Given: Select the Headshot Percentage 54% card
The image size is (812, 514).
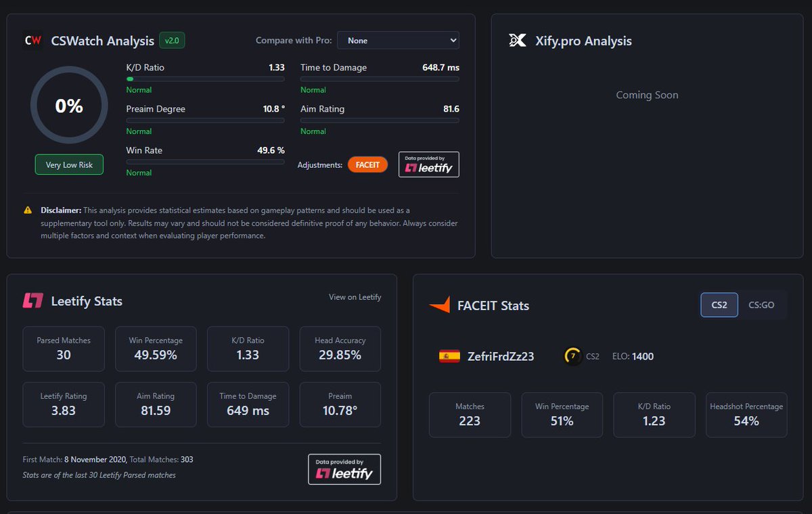Looking at the screenshot, I should (x=746, y=414).
